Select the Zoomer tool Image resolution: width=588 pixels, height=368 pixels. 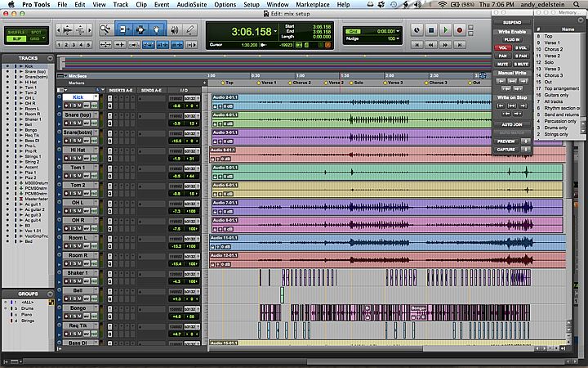pyautogui.click(x=105, y=29)
